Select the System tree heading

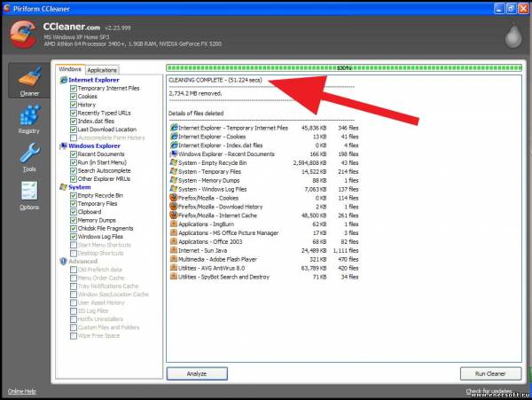coord(80,187)
